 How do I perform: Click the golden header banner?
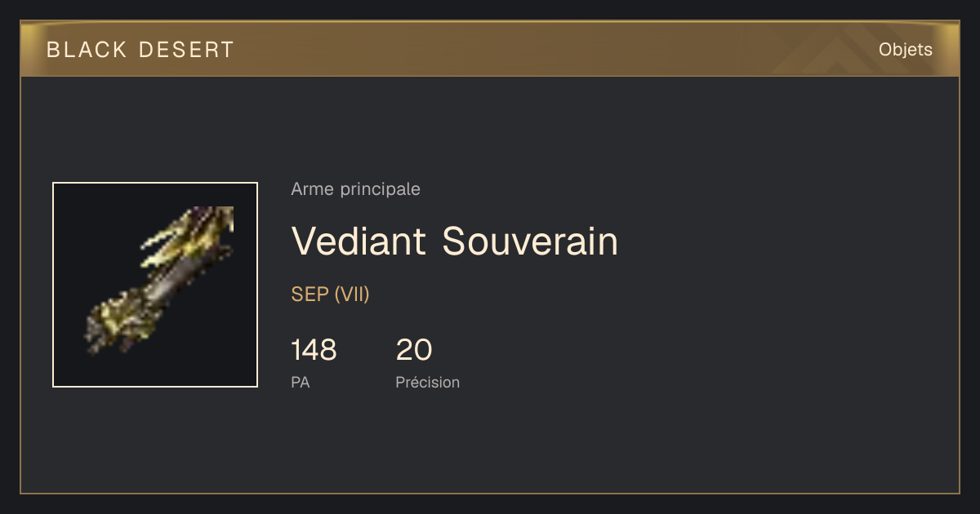(490, 49)
